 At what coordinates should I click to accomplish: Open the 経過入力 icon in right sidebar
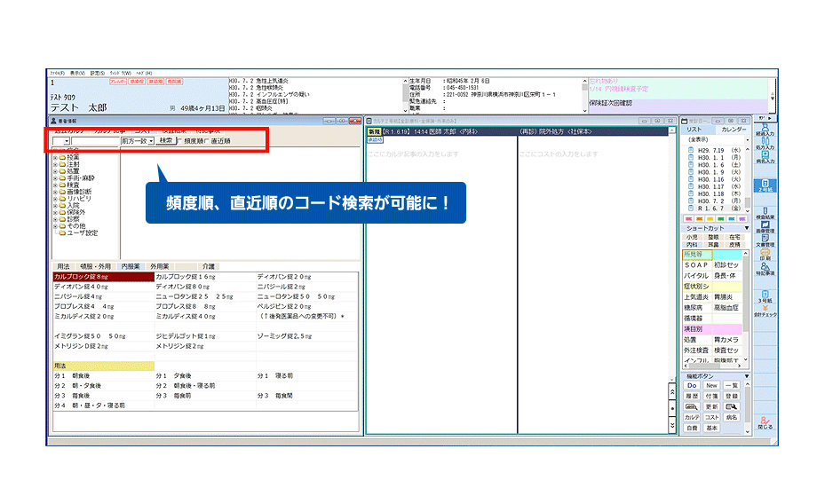(x=765, y=130)
